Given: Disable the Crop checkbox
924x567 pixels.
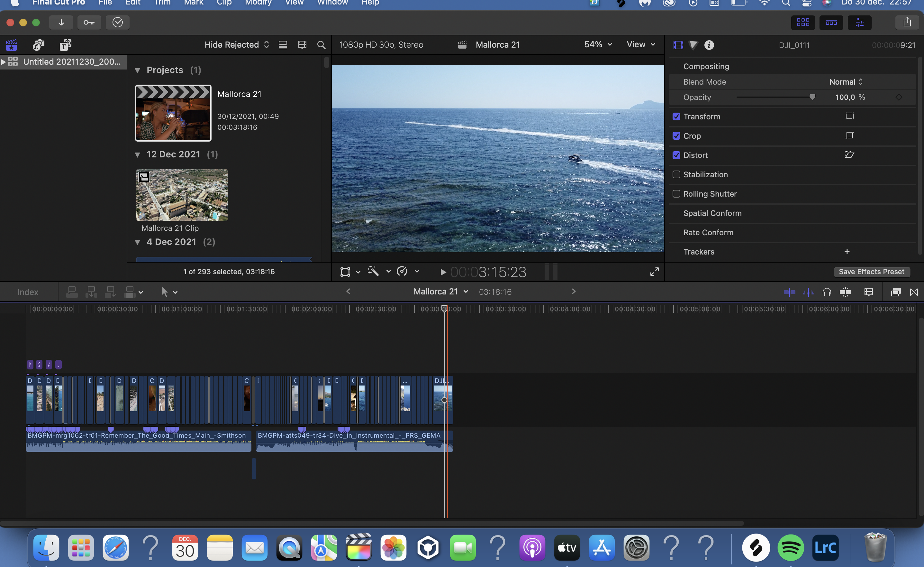Looking at the screenshot, I should pyautogui.click(x=676, y=136).
